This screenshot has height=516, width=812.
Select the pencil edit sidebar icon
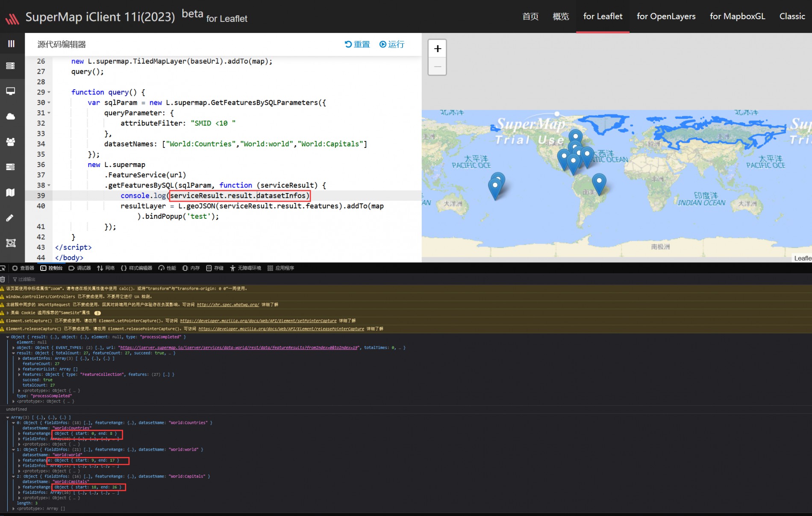click(10, 218)
